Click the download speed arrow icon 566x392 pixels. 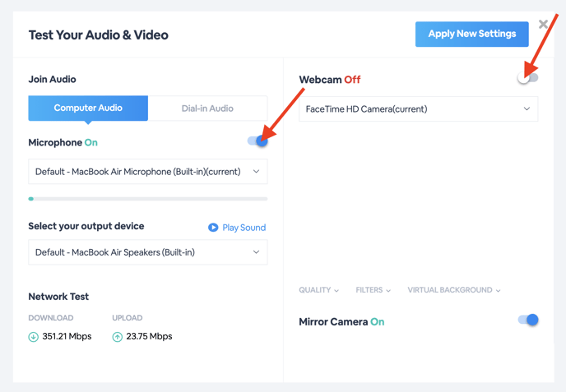tap(33, 337)
